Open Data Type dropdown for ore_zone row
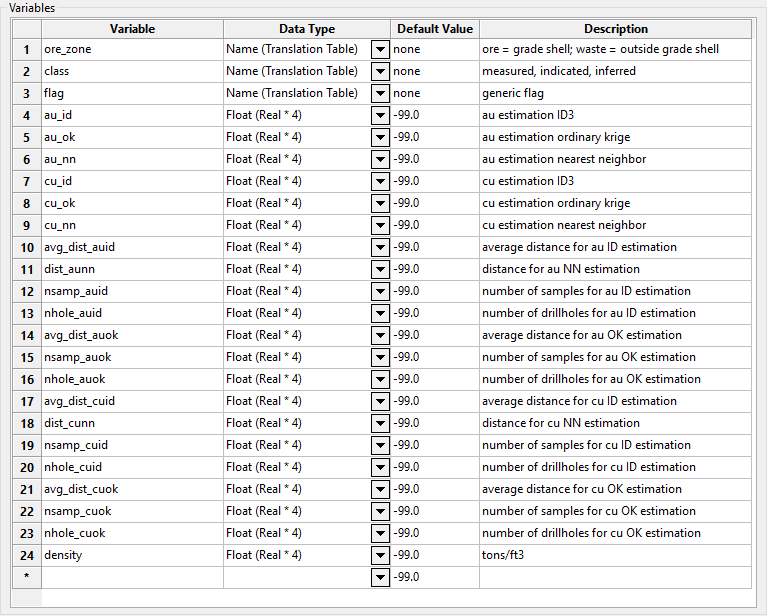This screenshot has height=616, width=767. coord(380,49)
